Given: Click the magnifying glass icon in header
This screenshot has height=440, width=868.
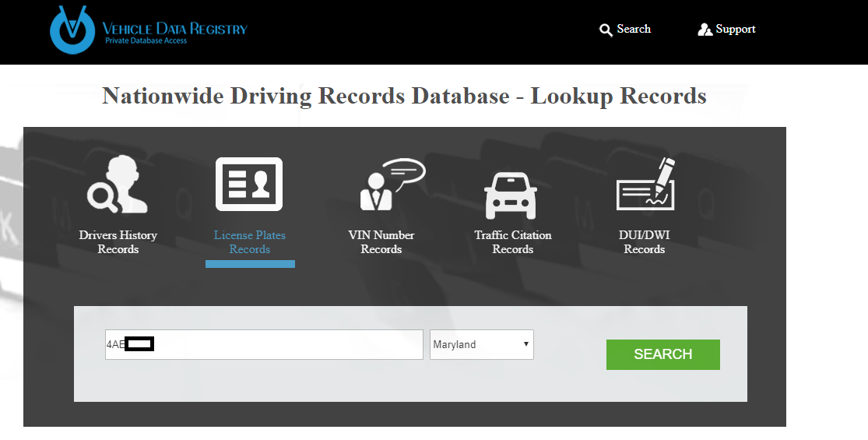Looking at the screenshot, I should click(x=606, y=30).
